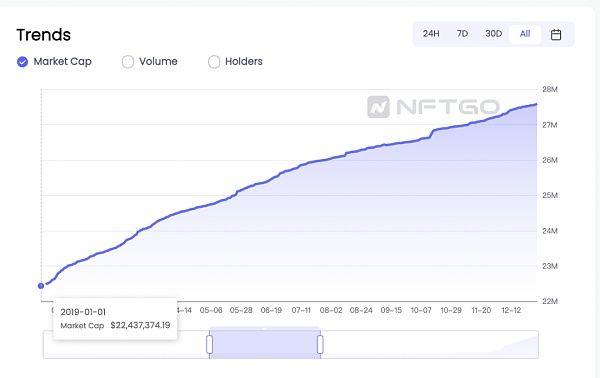Click the right range slider handle
The height and width of the screenshot is (378, 600).
tap(320, 344)
